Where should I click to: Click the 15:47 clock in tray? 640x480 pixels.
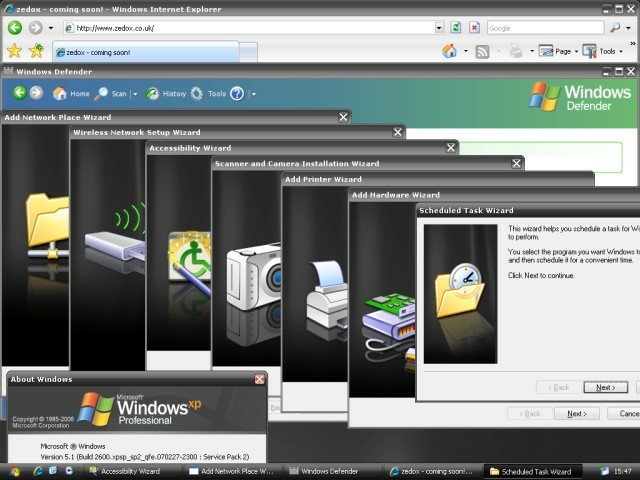(x=622, y=471)
